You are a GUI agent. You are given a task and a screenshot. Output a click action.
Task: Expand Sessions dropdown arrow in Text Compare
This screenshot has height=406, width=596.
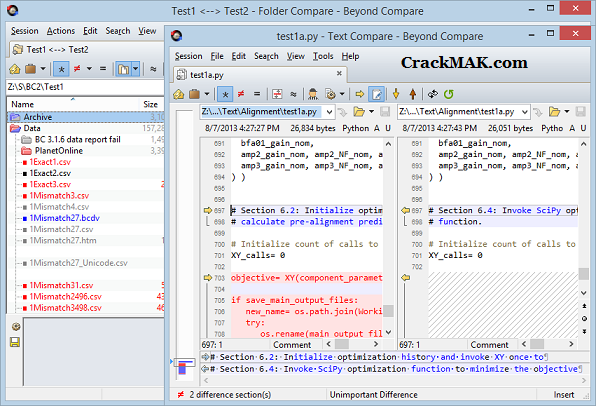[207, 94]
